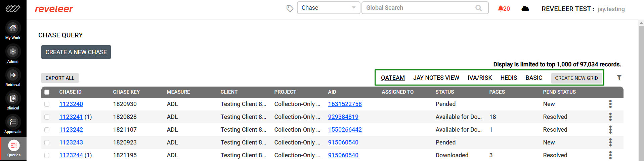
Task: Click the EXPORT ALL button
Action: 60,78
